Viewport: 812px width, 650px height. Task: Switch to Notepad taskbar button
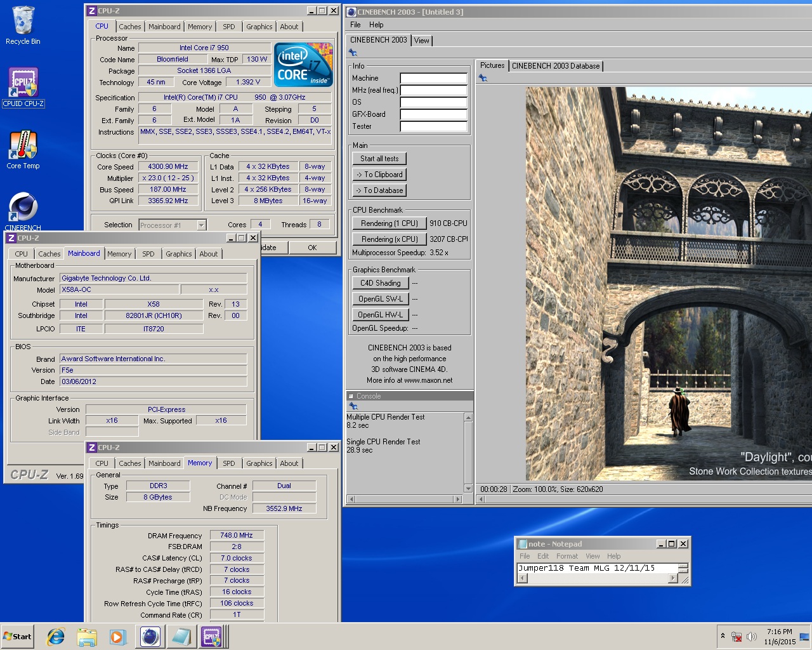pos(181,637)
